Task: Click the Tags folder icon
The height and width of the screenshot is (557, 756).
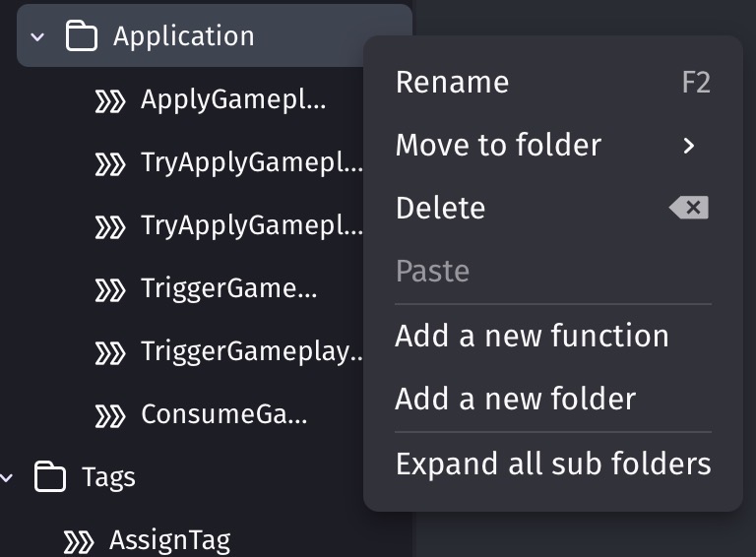Action: point(50,477)
